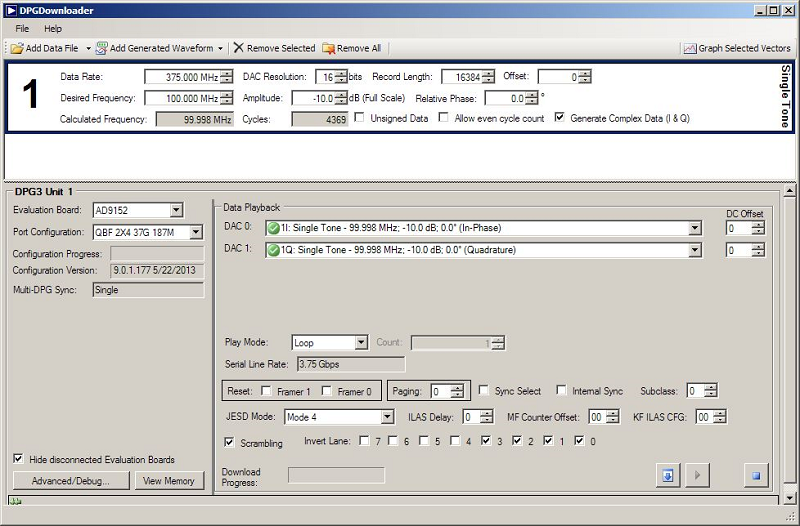Expand the JESD Mode dropdown

387,417
